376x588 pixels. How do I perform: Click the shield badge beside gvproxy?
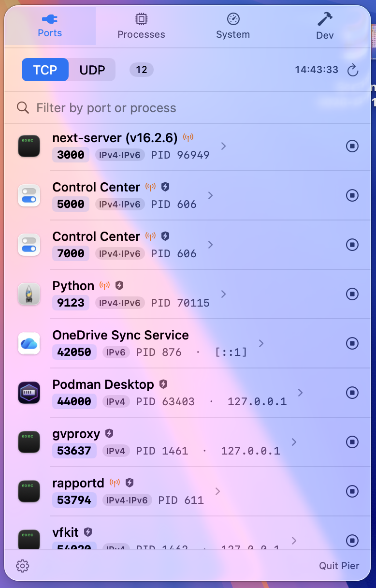point(109,434)
